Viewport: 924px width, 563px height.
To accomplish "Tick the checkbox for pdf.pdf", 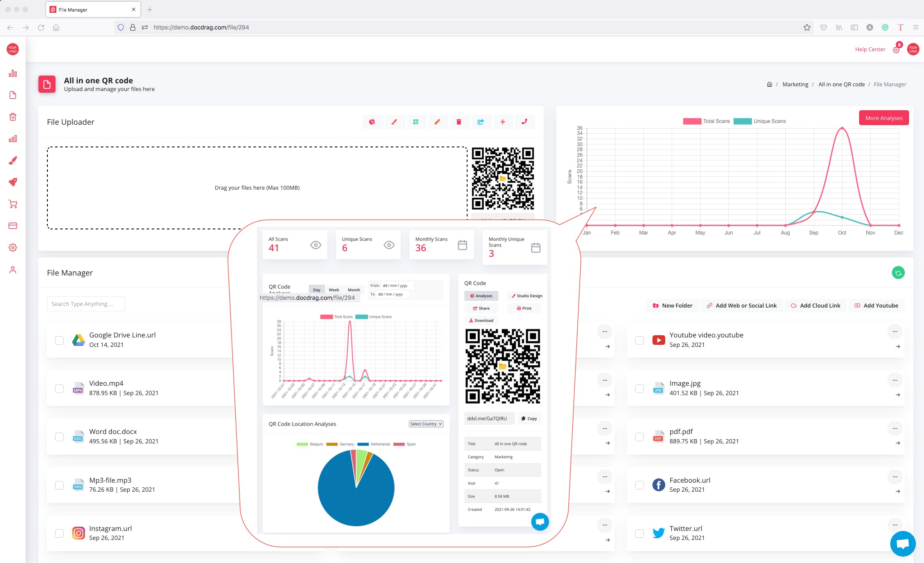I will coord(639,437).
